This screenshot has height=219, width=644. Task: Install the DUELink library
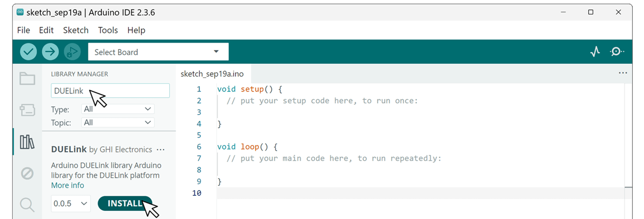click(x=125, y=204)
